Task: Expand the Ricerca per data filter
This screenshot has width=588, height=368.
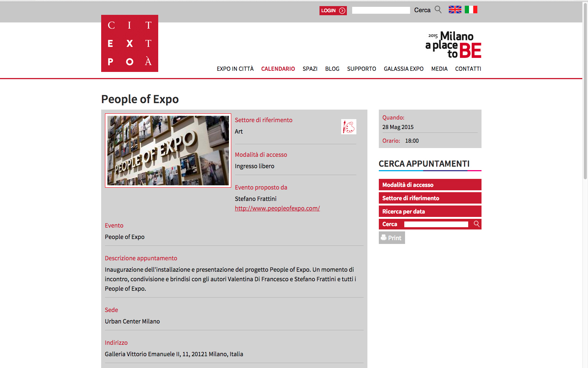Action: tap(430, 211)
